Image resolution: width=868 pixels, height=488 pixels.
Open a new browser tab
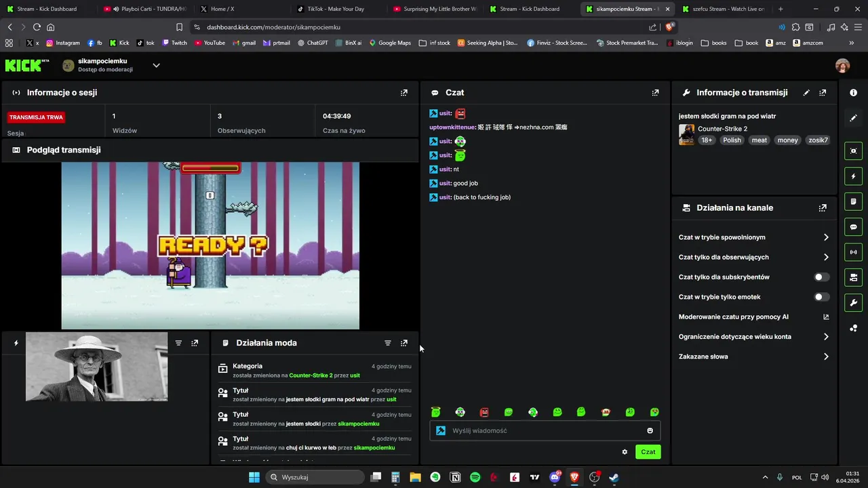(x=781, y=9)
